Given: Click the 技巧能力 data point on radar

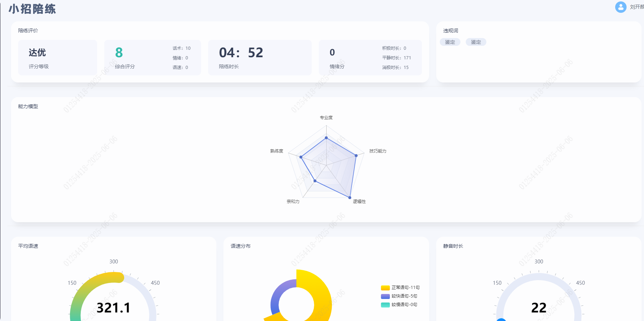Looking at the screenshot, I should tap(356, 155).
